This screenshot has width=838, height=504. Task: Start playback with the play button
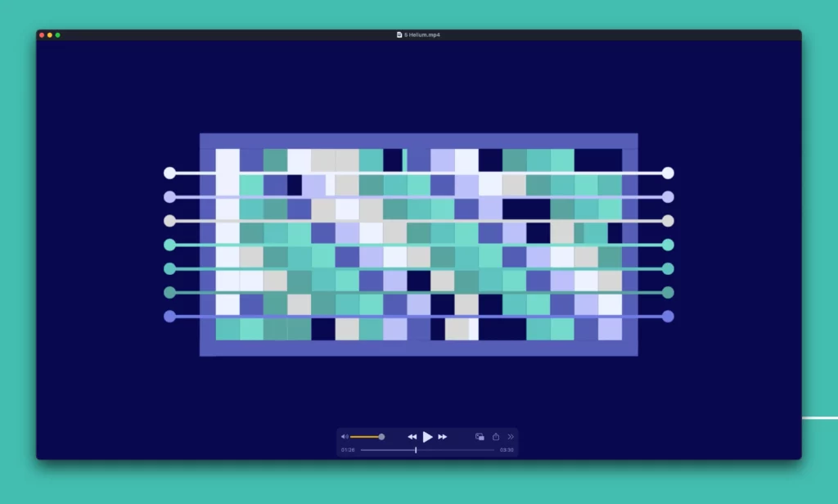coord(427,437)
